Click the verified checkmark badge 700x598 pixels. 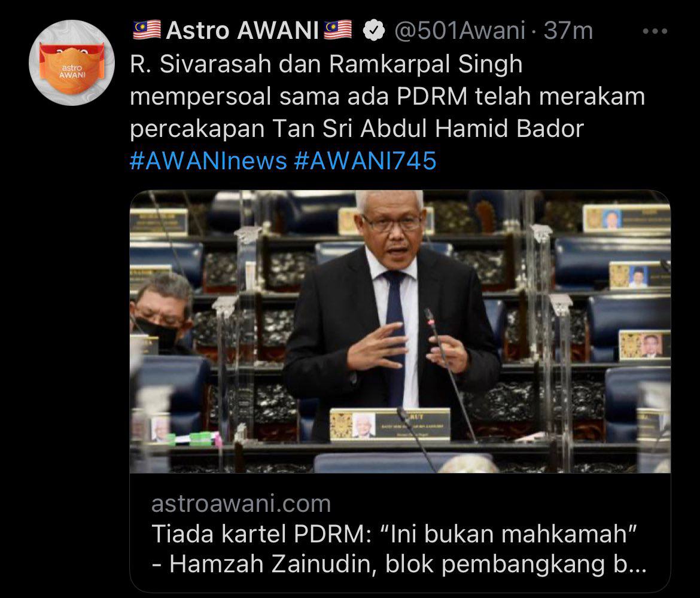[x=374, y=31]
